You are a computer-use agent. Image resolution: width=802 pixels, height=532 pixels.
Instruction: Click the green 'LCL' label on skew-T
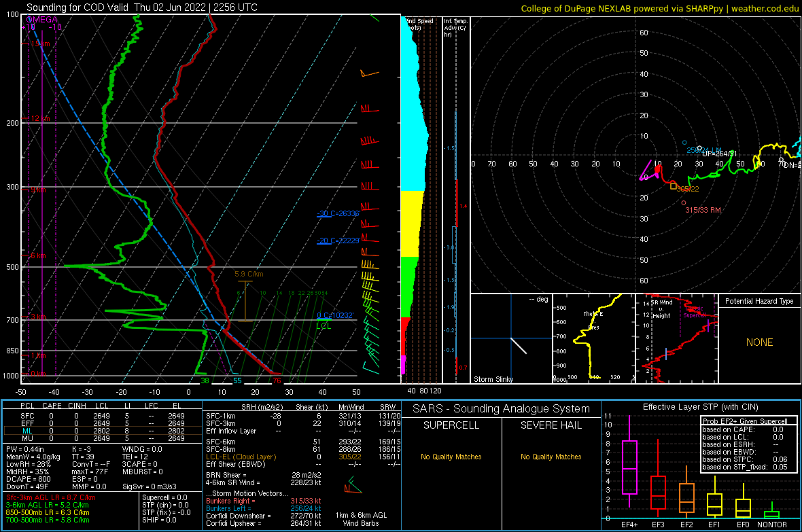pos(324,326)
